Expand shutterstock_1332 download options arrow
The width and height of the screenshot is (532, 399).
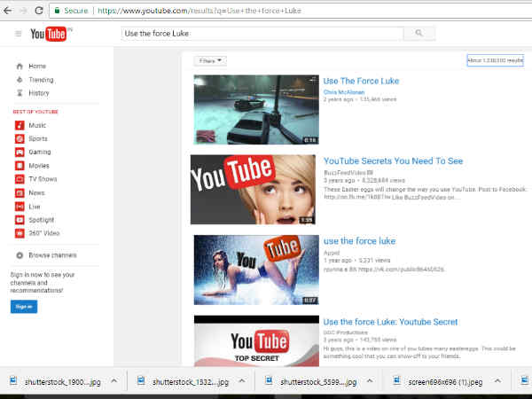tap(241, 380)
